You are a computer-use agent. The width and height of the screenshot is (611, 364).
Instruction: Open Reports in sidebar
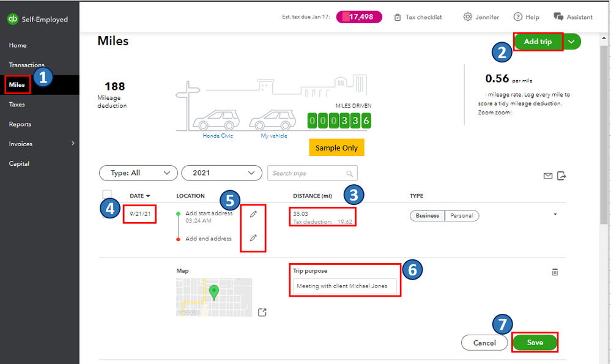tap(20, 124)
